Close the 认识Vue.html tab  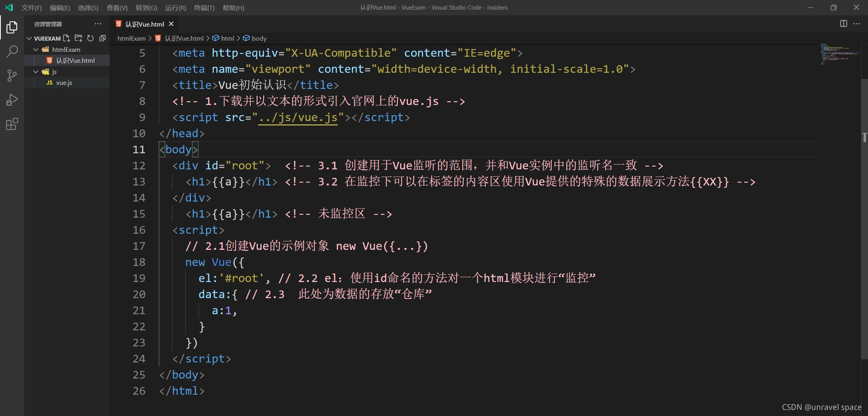pyautogui.click(x=171, y=24)
